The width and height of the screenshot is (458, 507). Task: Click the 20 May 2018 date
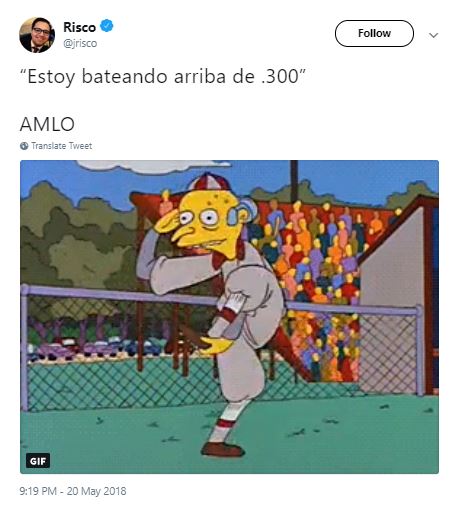96,491
